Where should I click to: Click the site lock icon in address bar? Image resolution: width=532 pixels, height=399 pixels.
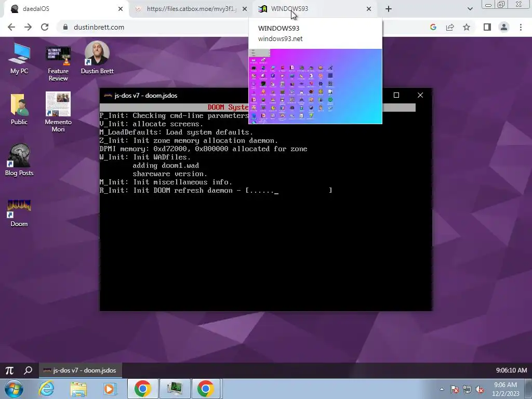tap(65, 27)
